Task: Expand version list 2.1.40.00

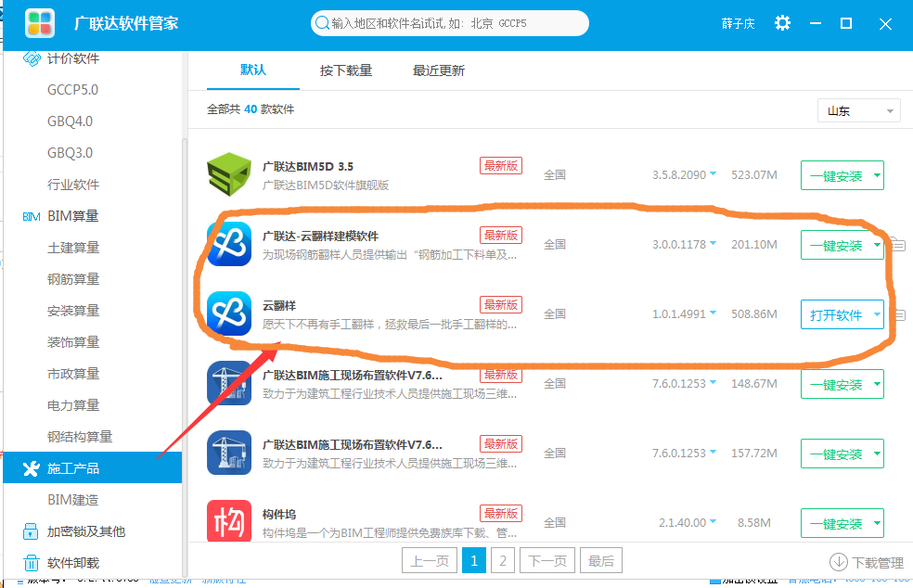Action: coord(714,521)
